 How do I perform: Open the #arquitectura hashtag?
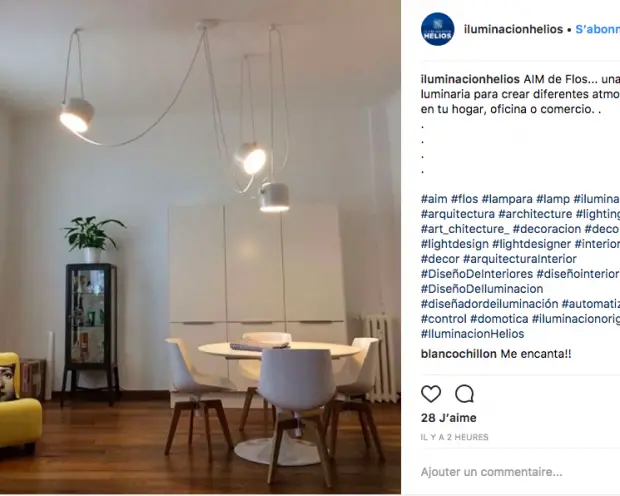(x=457, y=214)
